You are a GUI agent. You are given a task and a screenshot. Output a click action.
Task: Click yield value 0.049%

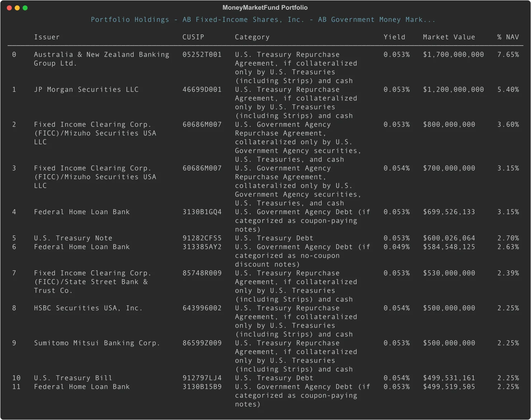(x=397, y=247)
